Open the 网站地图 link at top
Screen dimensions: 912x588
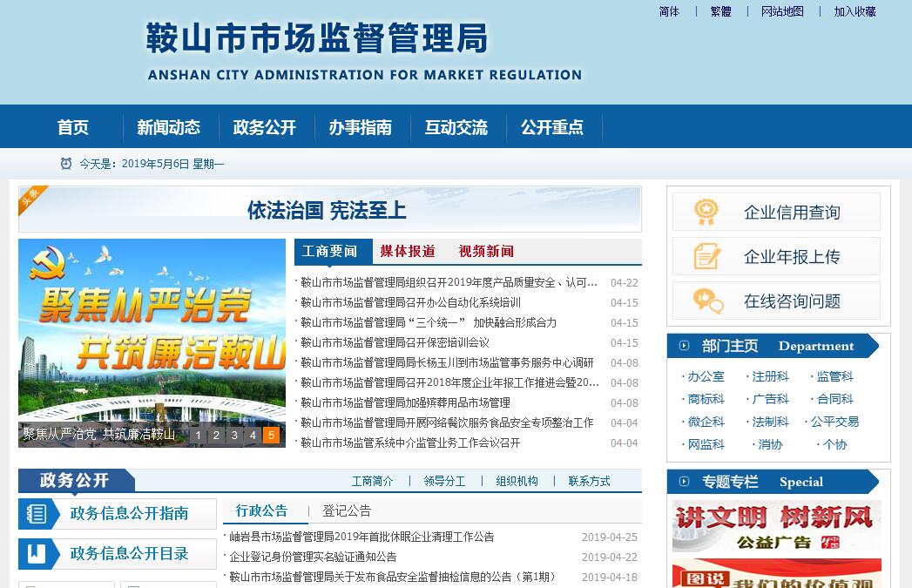point(782,11)
